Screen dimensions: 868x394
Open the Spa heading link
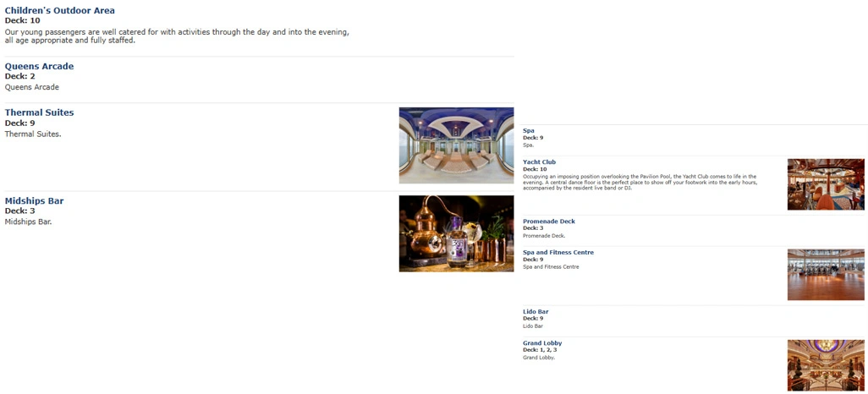point(529,130)
